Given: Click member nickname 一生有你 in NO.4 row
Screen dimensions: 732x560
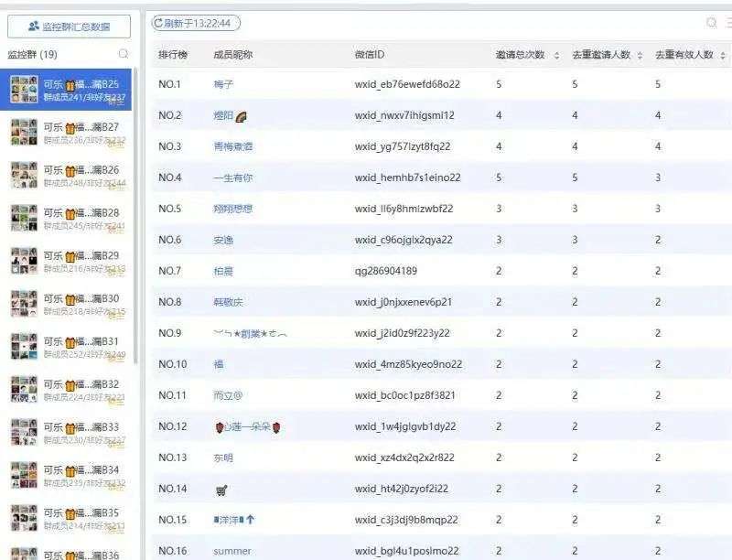Looking at the screenshot, I should tap(232, 178).
